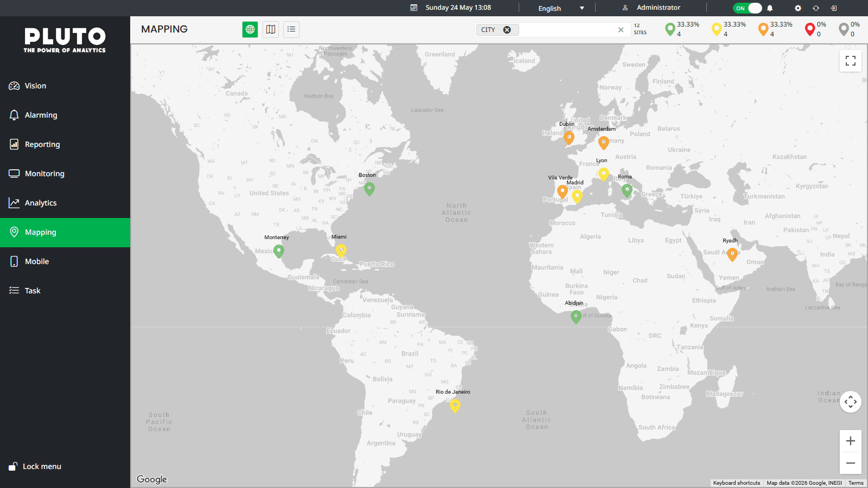Screen dimensions: 868x488
Task: Go to Reporting in sidebar
Action: (65, 144)
